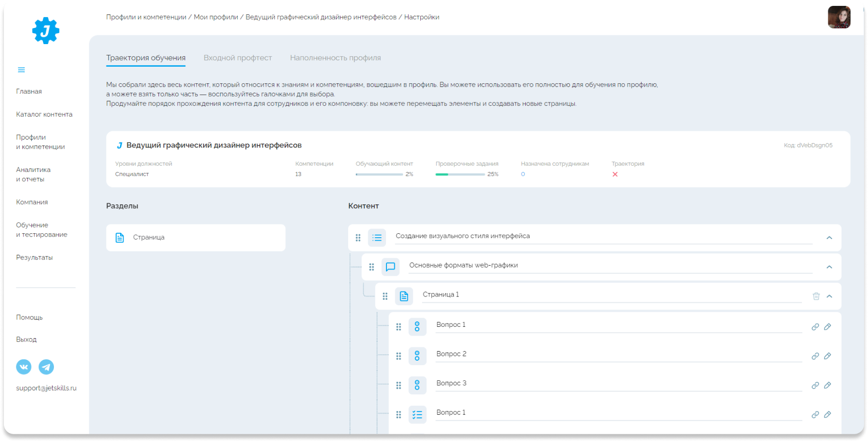
Task: Click the list icon of Создание визуального стиля
Action: click(377, 238)
